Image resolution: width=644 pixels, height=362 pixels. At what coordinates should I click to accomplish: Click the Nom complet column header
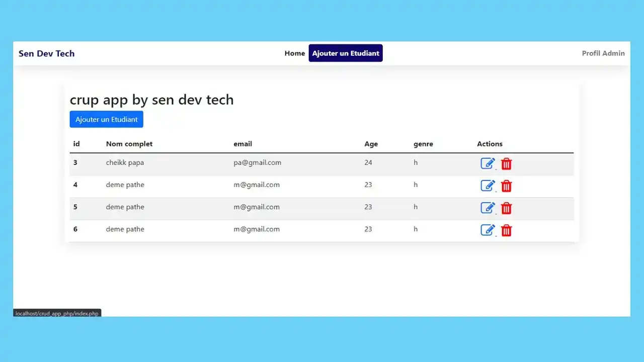(x=129, y=144)
